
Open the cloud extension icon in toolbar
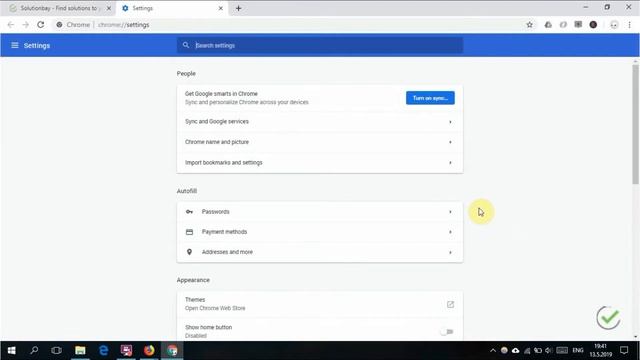[548, 25]
